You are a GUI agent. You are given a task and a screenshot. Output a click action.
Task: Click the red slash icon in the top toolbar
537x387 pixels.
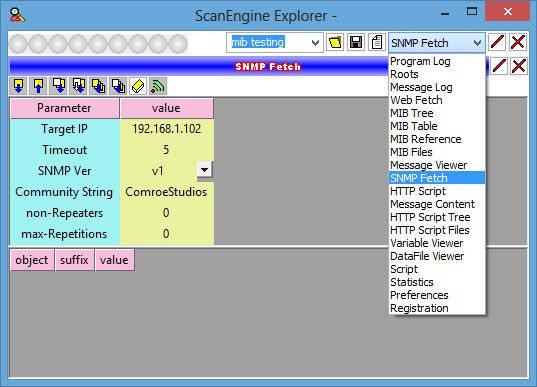coord(497,43)
